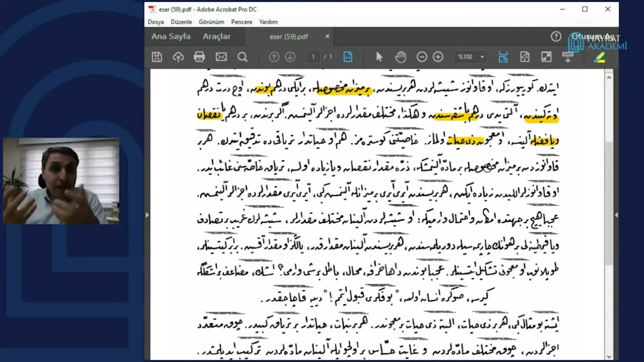
Task: Open the Görünüm menu
Action: 212,22
